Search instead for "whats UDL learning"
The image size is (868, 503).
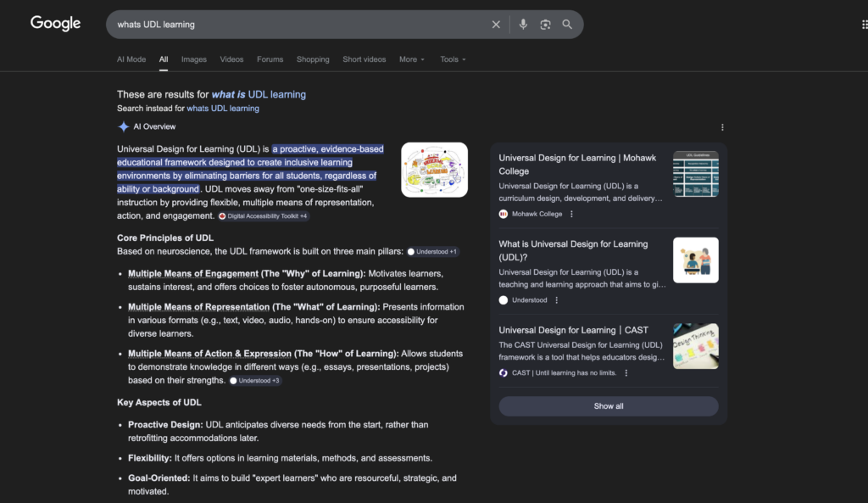click(225, 108)
